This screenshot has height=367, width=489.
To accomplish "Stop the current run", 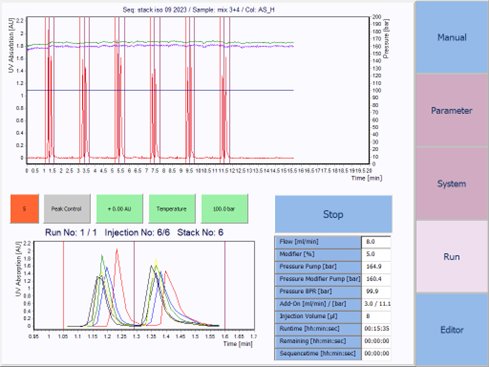I will (x=333, y=214).
